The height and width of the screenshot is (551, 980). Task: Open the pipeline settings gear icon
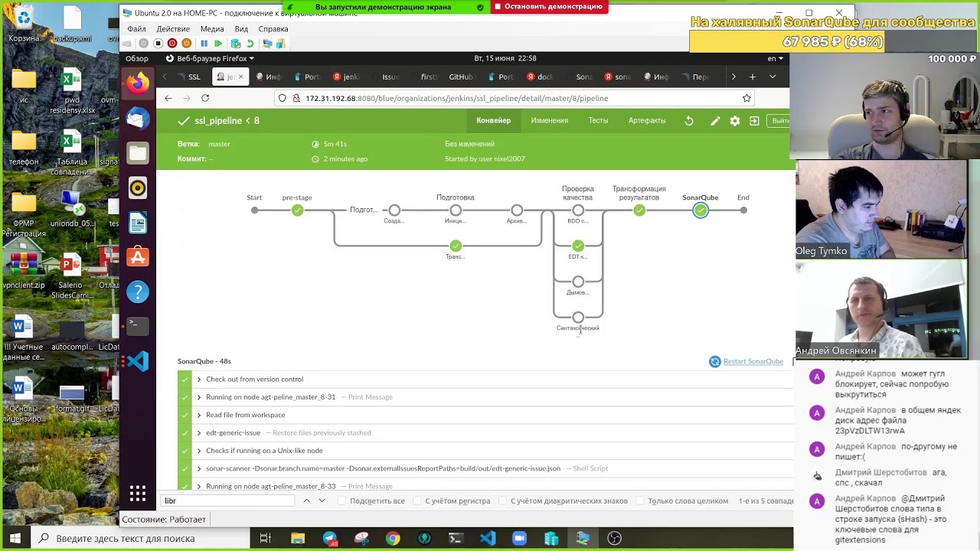(x=735, y=121)
